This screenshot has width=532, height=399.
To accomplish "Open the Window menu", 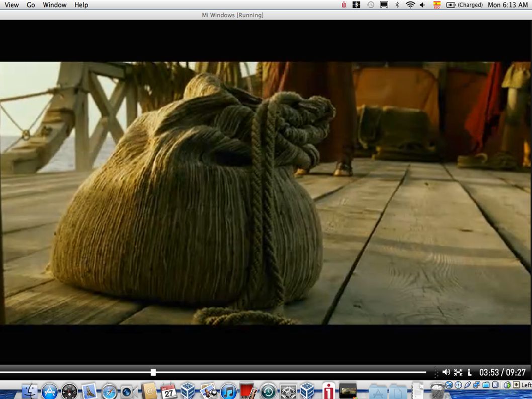I will (55, 5).
